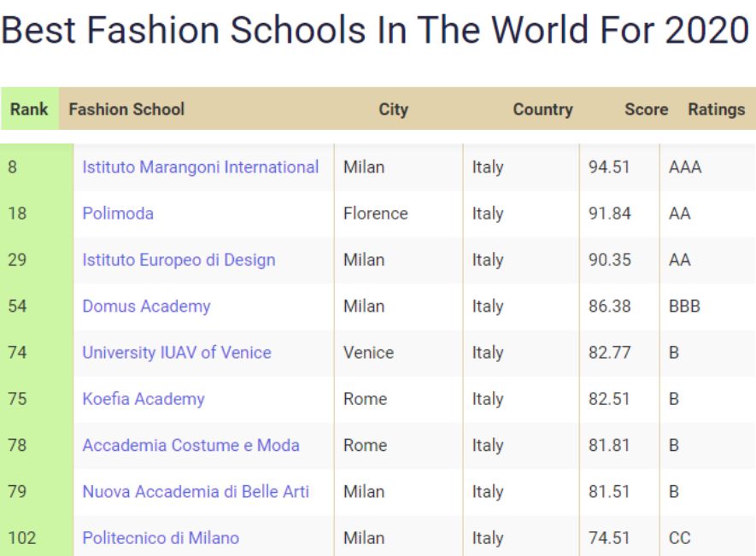
Task: Open the Polimoda school link
Action: pyautogui.click(x=118, y=214)
